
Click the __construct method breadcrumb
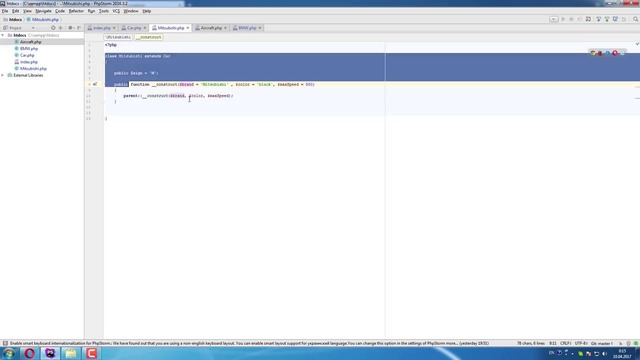149,37
